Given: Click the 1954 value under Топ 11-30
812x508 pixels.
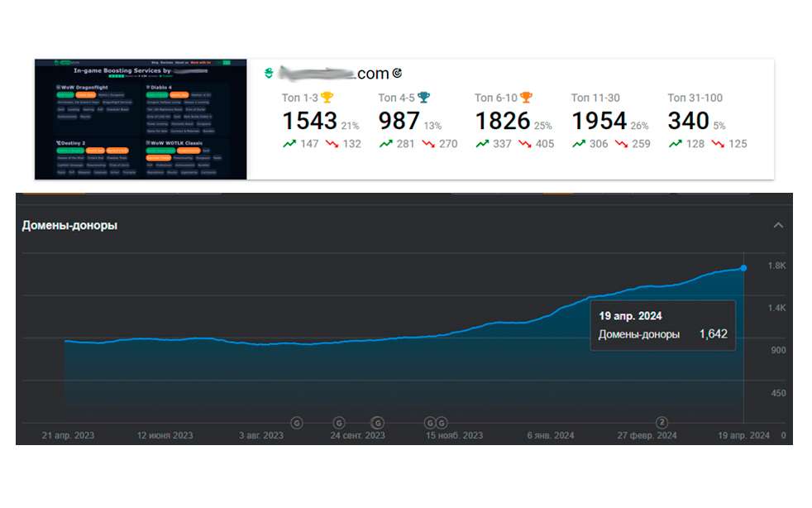Looking at the screenshot, I should (x=599, y=121).
